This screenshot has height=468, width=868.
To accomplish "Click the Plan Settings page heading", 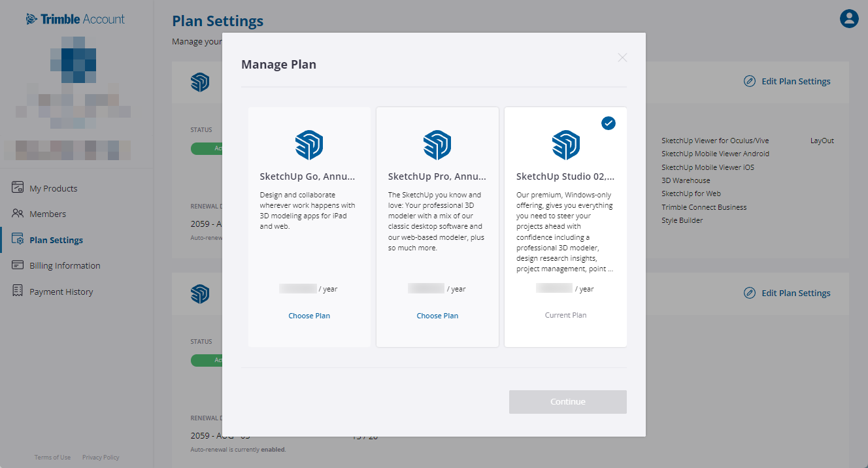I will [218, 21].
